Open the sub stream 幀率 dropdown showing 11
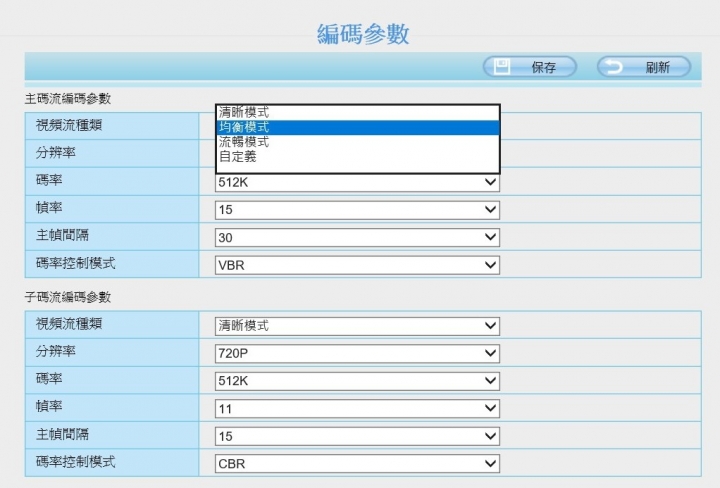 click(357, 408)
